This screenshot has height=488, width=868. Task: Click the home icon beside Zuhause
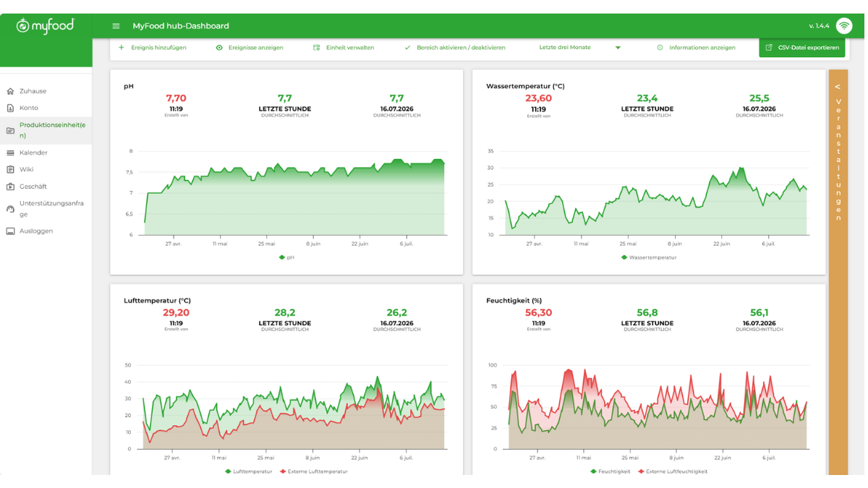pyautogui.click(x=10, y=91)
